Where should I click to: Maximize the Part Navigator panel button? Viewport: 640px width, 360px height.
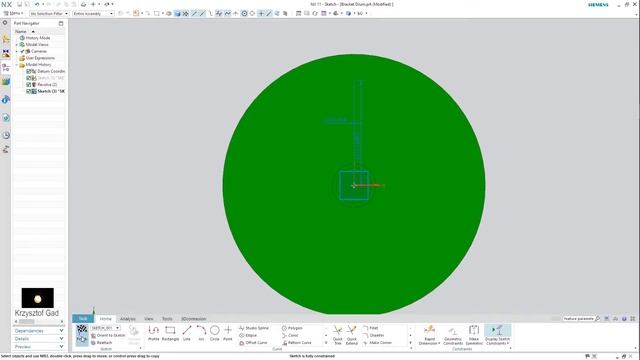click(x=61, y=23)
